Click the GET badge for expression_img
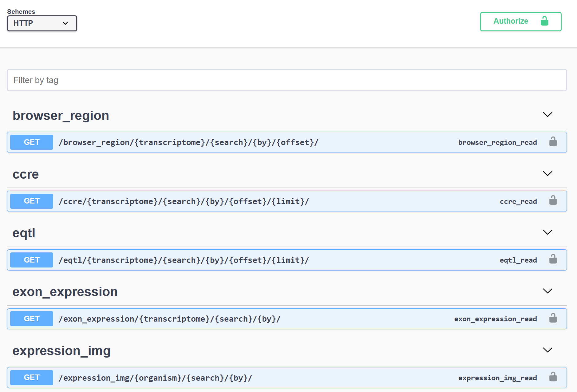 click(x=32, y=378)
